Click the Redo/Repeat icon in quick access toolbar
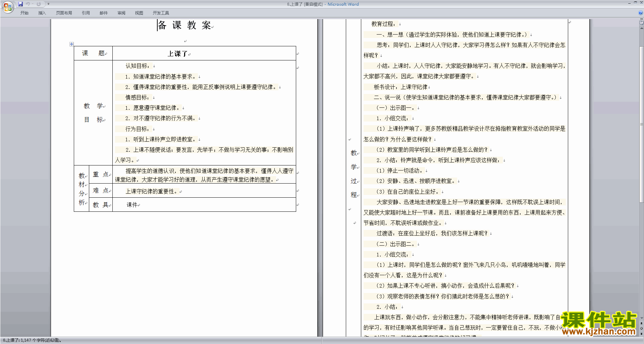 click(x=39, y=4)
